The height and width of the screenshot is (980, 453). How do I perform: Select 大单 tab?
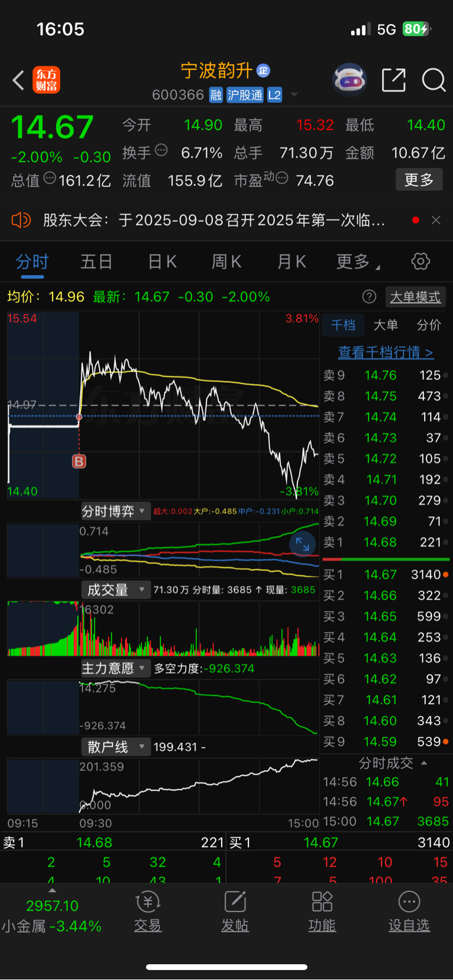click(386, 325)
